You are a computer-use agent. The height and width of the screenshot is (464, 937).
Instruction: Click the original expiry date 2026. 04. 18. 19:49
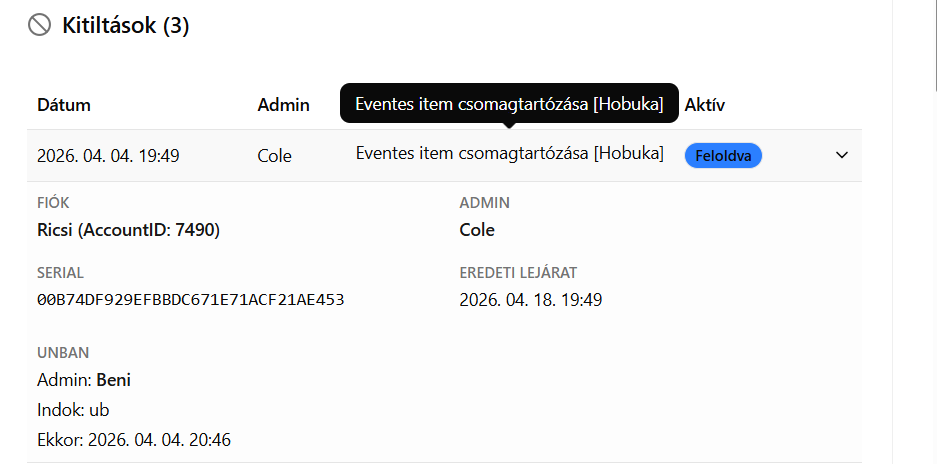(530, 299)
